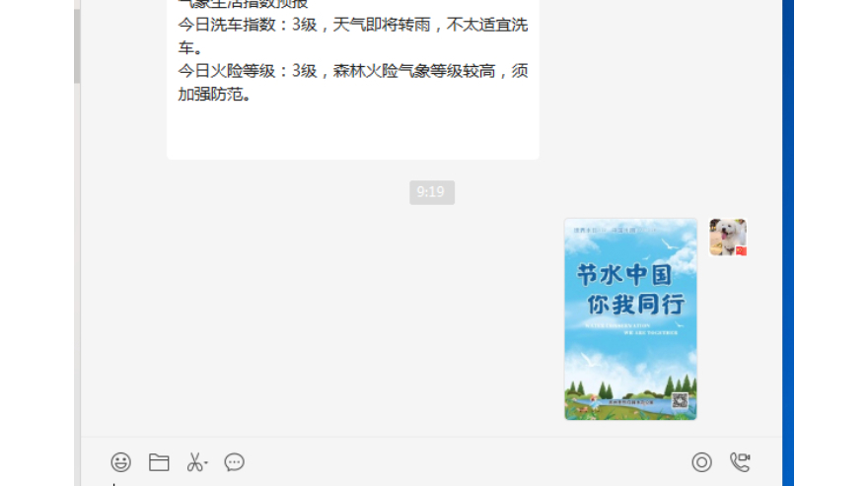
Task: Click the blue desktop strip at right
Action: click(x=788, y=243)
